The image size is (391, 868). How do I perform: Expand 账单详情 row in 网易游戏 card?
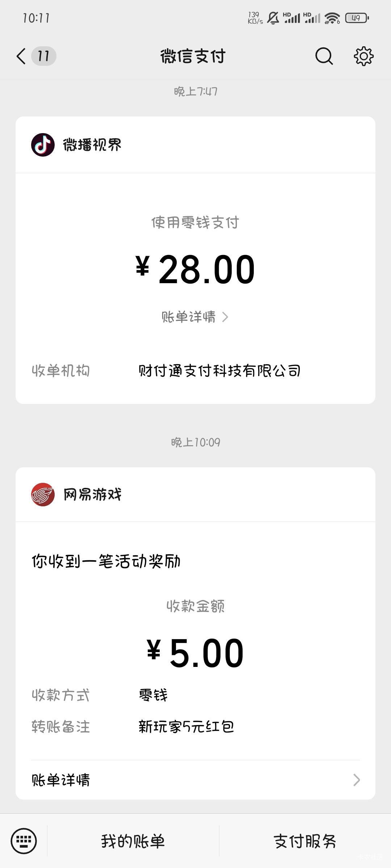coord(195,780)
